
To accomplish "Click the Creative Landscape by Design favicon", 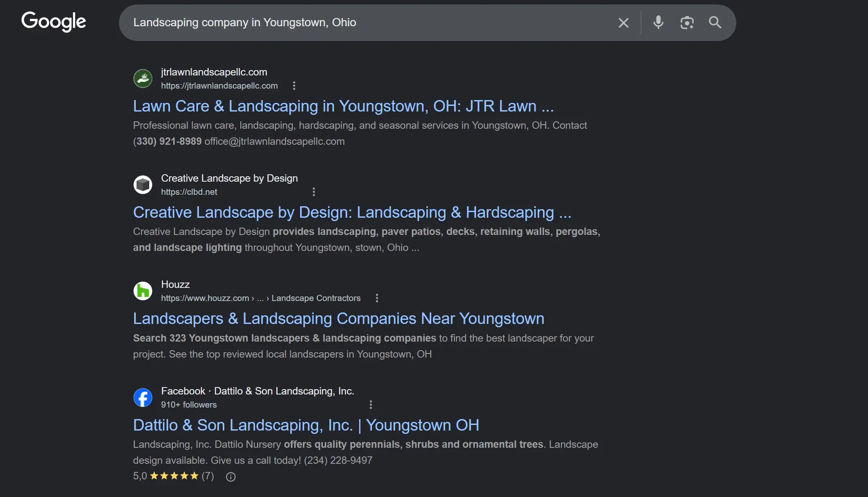I will click(143, 185).
